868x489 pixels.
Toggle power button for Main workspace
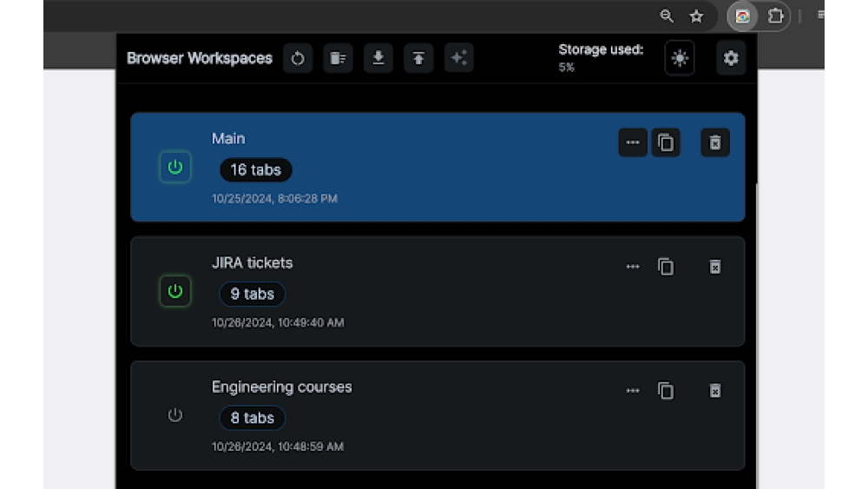coord(175,168)
